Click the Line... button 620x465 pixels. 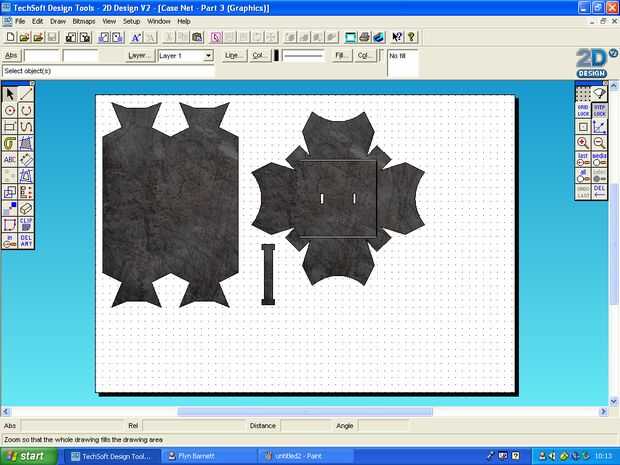(234, 56)
